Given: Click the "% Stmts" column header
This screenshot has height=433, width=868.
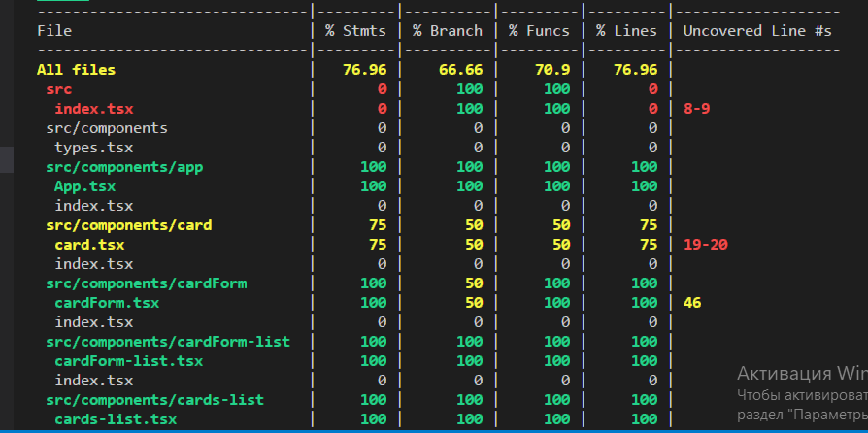Looking at the screenshot, I should 355,31.
